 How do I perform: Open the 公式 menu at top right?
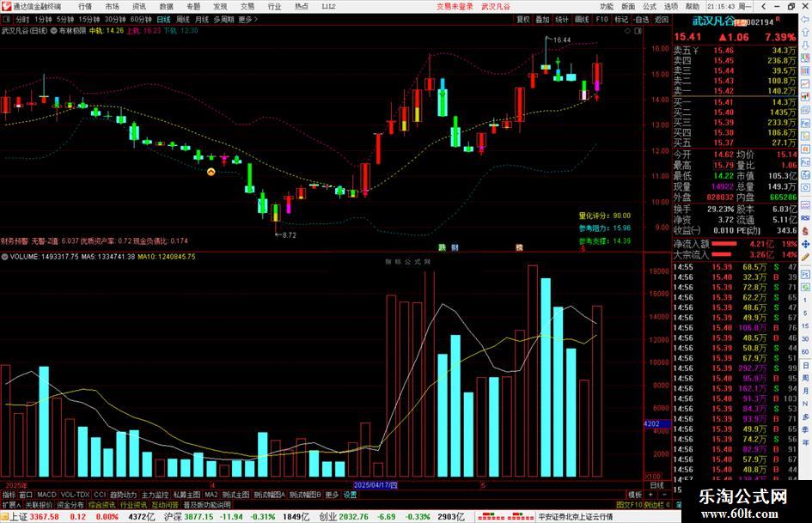click(650, 6)
